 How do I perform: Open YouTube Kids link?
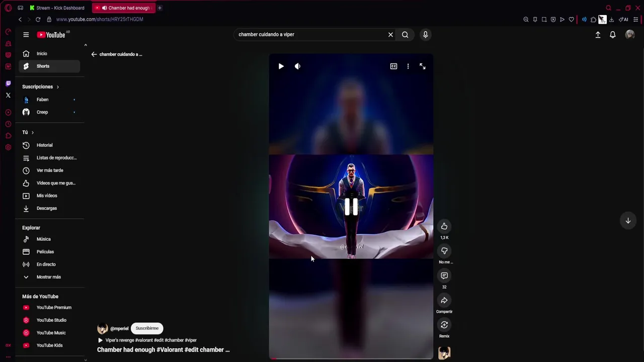click(49, 345)
